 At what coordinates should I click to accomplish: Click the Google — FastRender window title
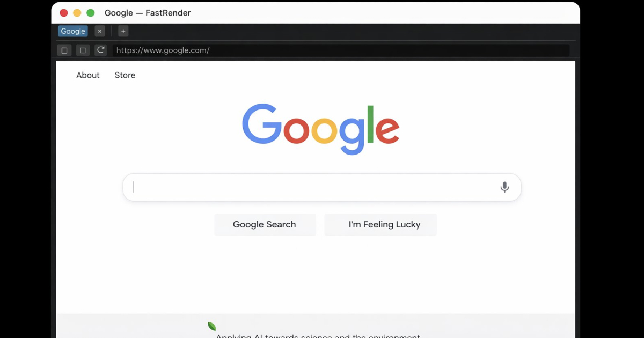pos(148,13)
